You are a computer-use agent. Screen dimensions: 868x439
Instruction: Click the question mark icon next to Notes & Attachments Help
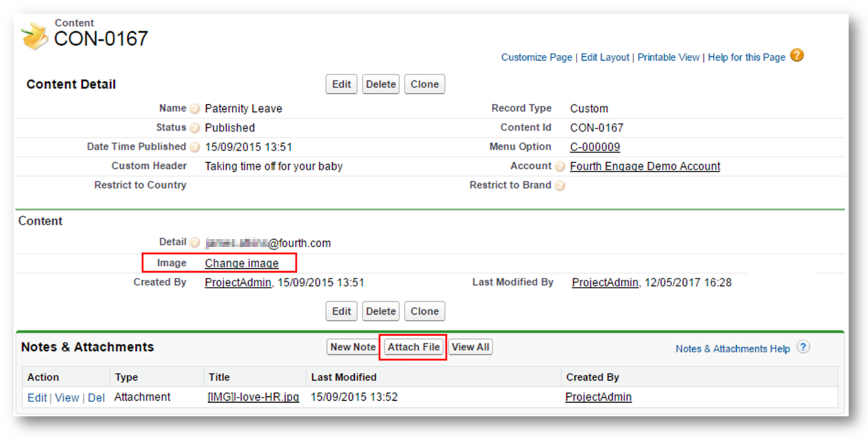(x=803, y=347)
